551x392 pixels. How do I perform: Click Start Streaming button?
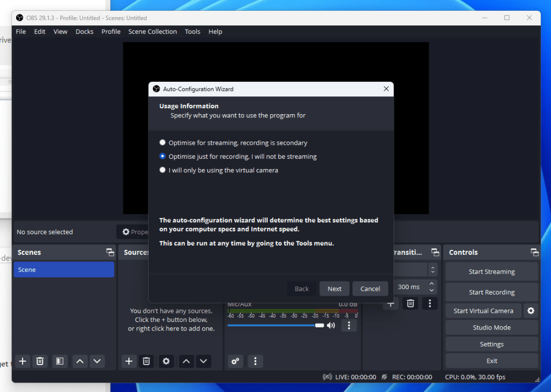click(492, 271)
